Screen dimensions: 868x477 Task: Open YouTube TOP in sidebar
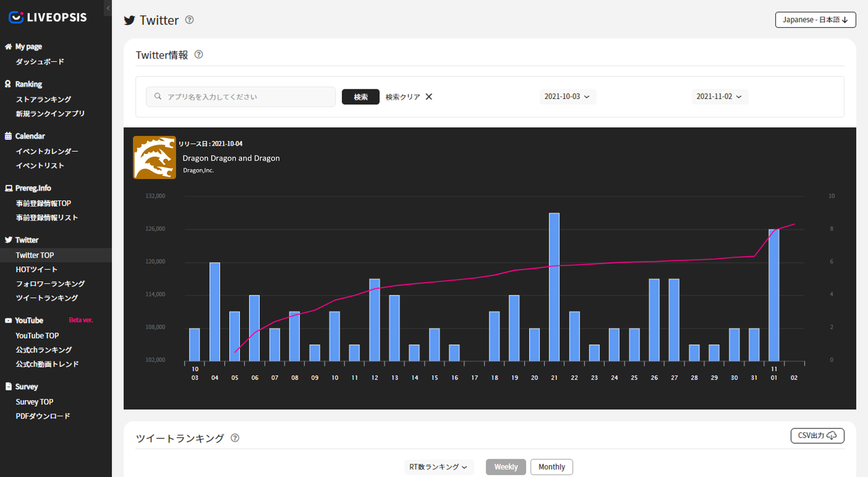coord(37,336)
